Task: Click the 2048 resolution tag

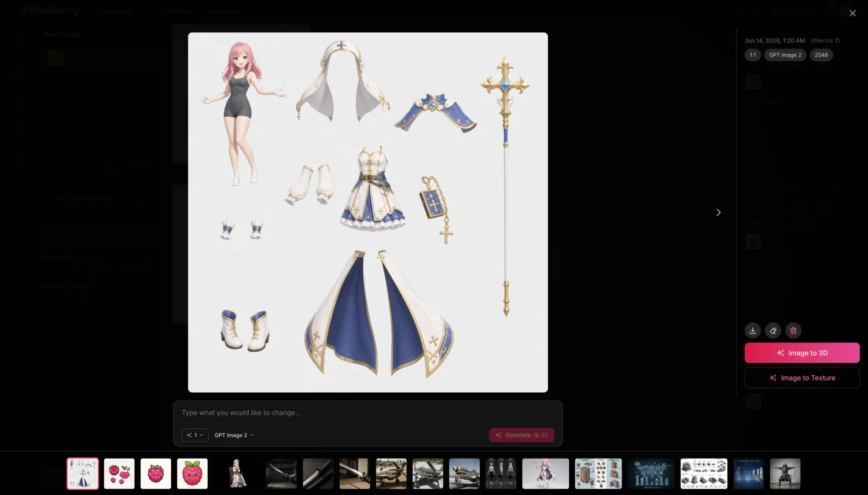Action: click(821, 55)
